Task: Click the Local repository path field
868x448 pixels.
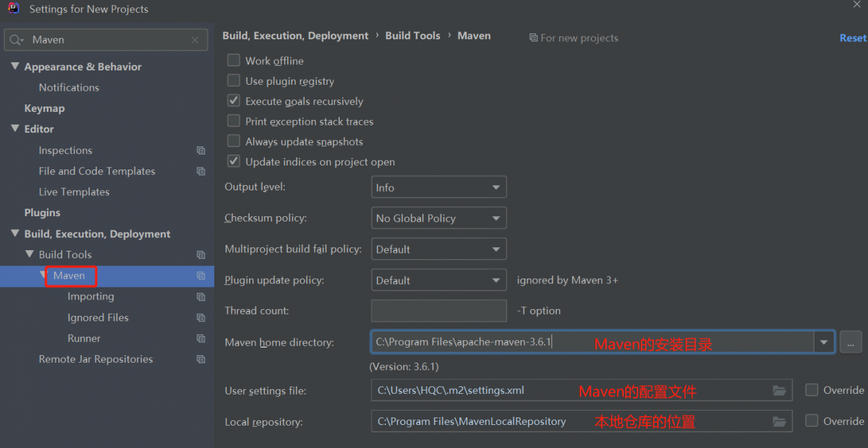Action: [x=581, y=422]
